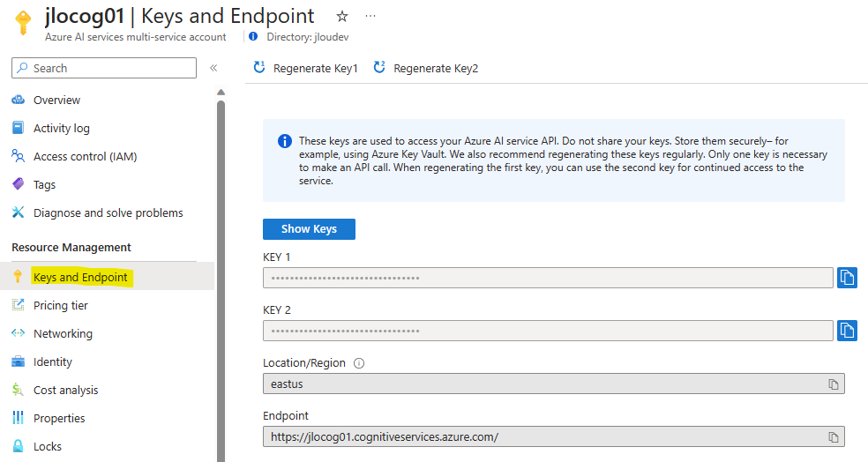
Task: Open the Properties page
Action: tap(59, 418)
